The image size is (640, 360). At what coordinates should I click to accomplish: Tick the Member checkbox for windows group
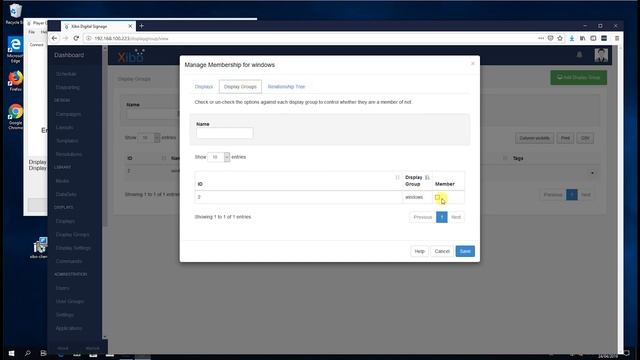click(x=438, y=197)
